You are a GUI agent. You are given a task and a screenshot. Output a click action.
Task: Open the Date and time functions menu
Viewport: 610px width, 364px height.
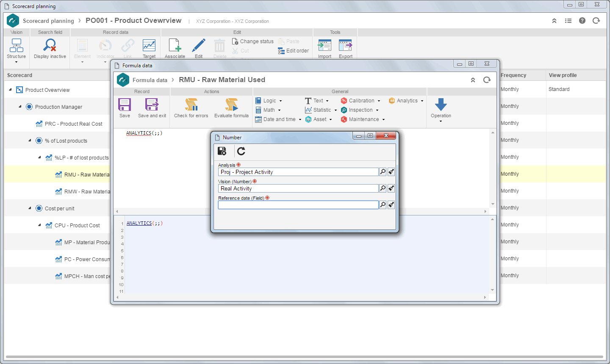click(x=278, y=119)
